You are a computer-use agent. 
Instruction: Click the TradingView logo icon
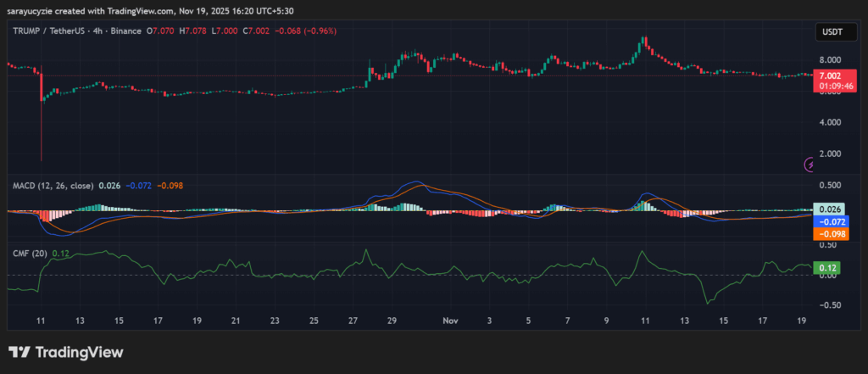(19, 352)
